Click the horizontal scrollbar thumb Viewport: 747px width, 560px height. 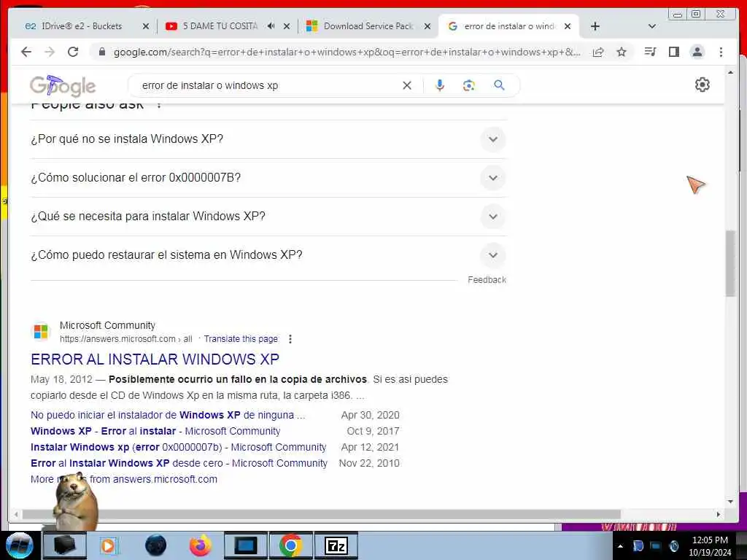(322, 514)
